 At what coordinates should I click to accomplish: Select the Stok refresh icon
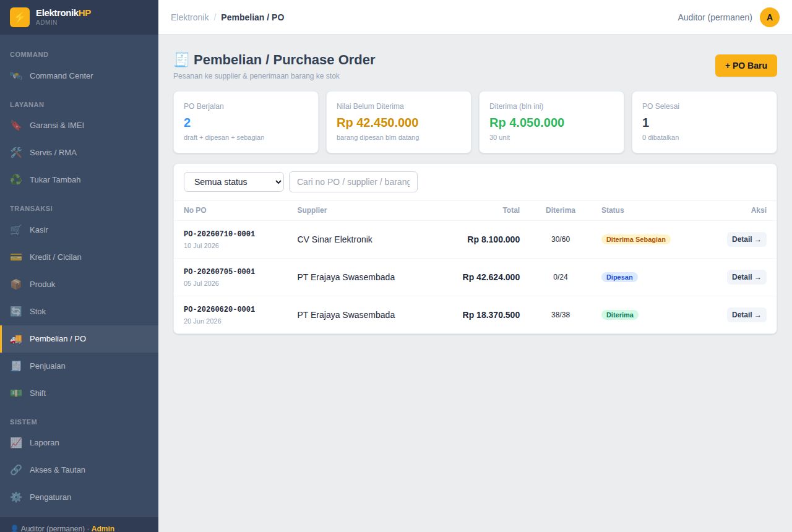(16, 312)
